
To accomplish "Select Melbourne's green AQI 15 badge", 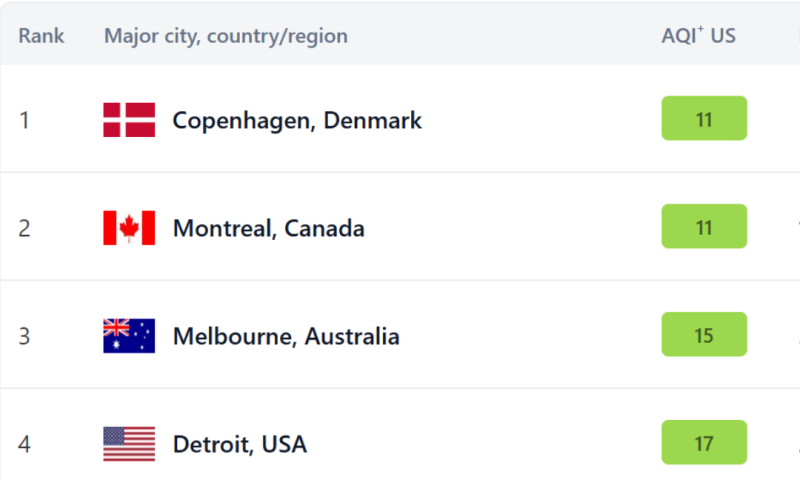I will pos(704,334).
